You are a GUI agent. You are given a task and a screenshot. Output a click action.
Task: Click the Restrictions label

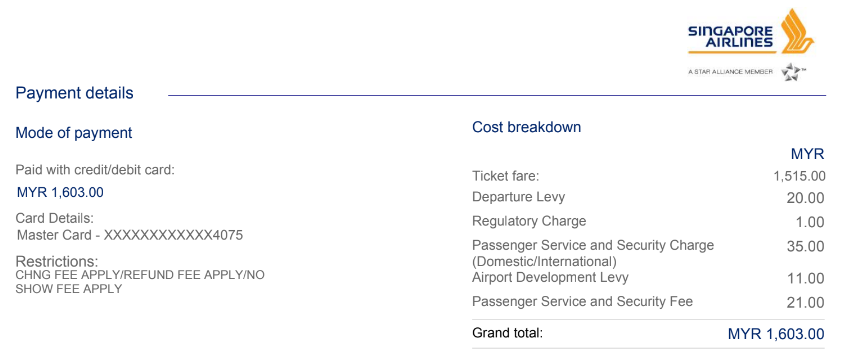pyautogui.click(x=57, y=262)
